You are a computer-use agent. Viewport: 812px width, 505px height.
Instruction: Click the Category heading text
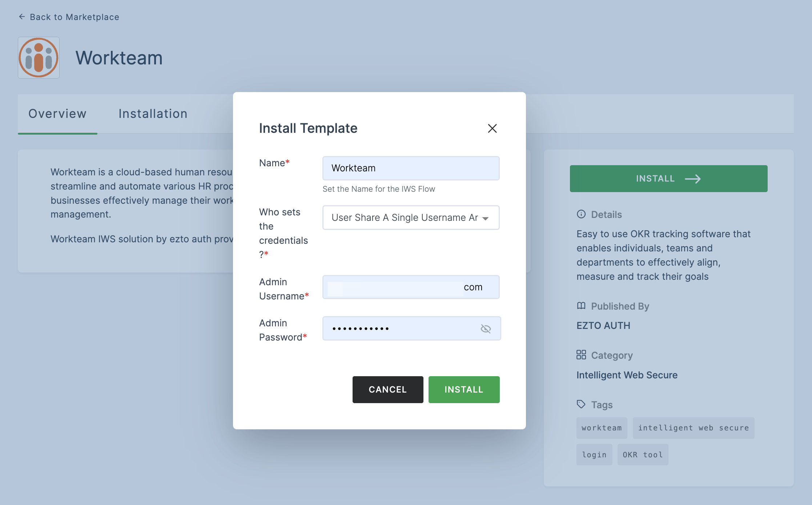coord(612,355)
